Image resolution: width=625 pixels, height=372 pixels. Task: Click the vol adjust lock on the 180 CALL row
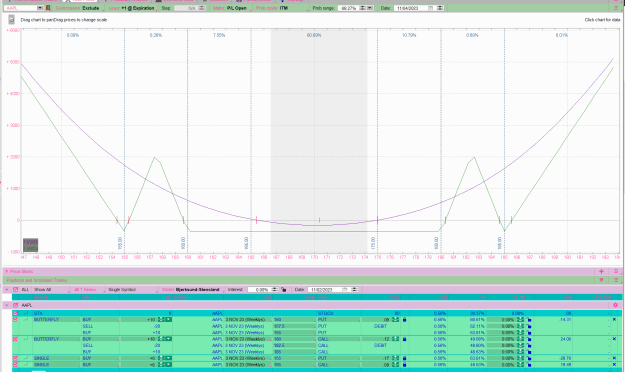(529, 339)
